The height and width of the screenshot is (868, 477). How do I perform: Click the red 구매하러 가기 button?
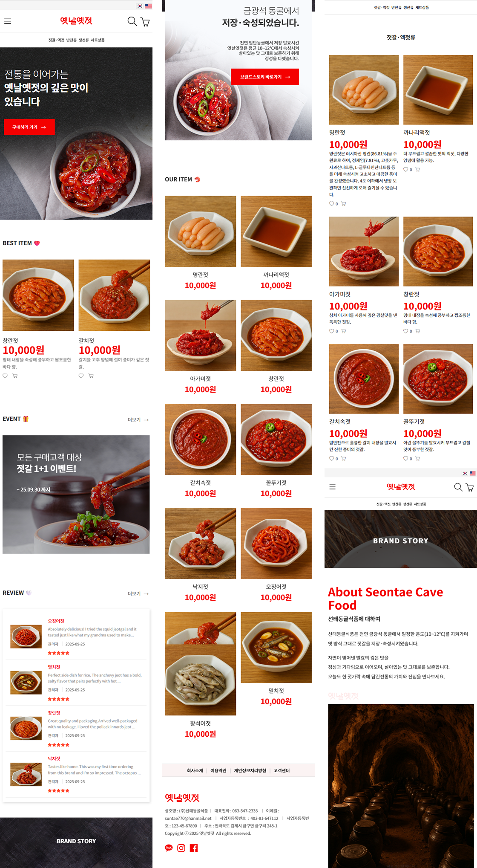click(29, 127)
